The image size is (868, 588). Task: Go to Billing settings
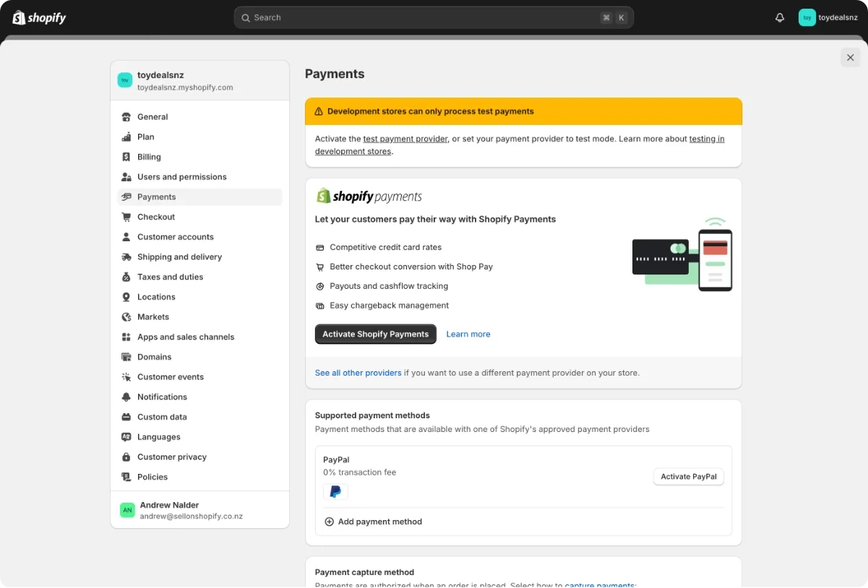click(199, 157)
